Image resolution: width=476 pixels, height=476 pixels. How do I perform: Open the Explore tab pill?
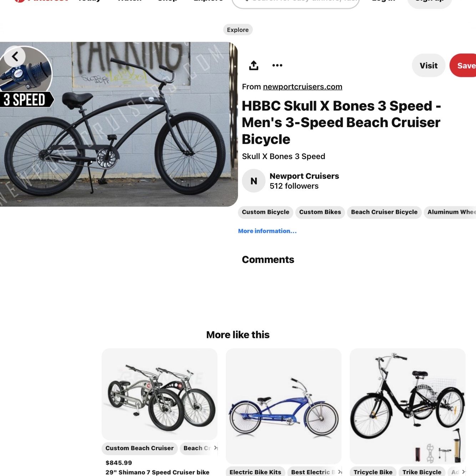point(238,30)
